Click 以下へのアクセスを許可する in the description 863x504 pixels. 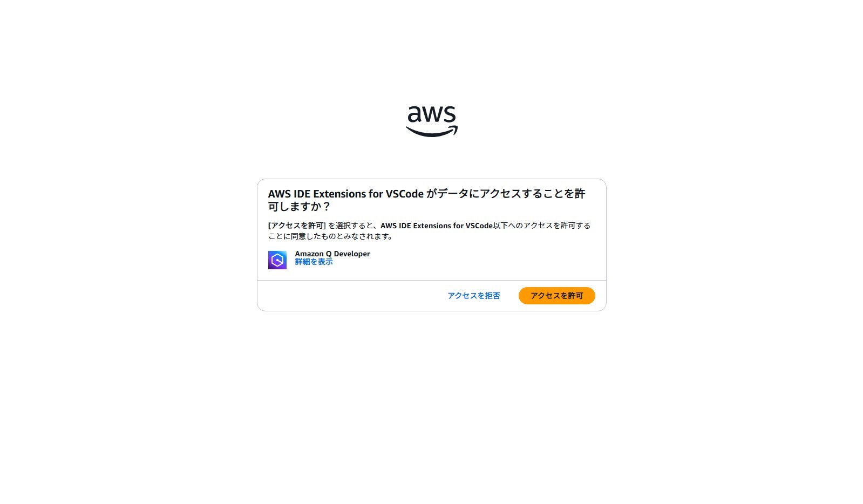[542, 226]
